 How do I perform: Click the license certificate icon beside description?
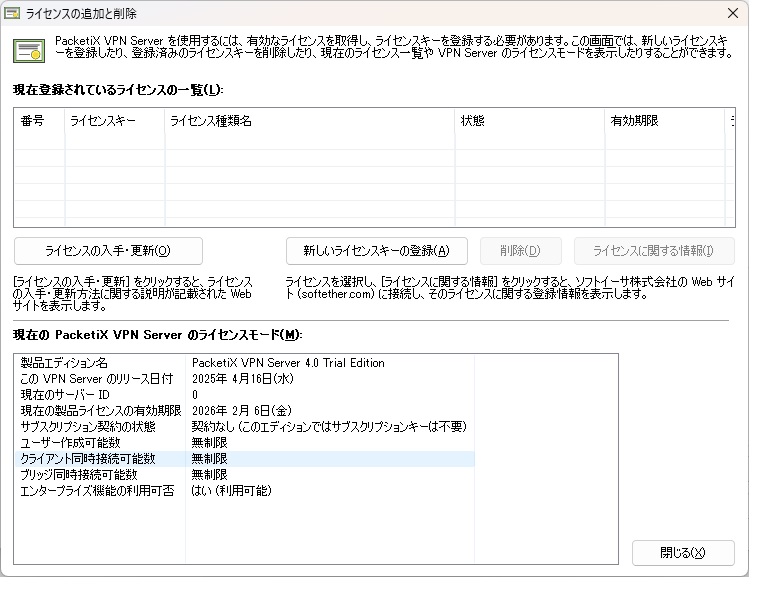tap(28, 49)
